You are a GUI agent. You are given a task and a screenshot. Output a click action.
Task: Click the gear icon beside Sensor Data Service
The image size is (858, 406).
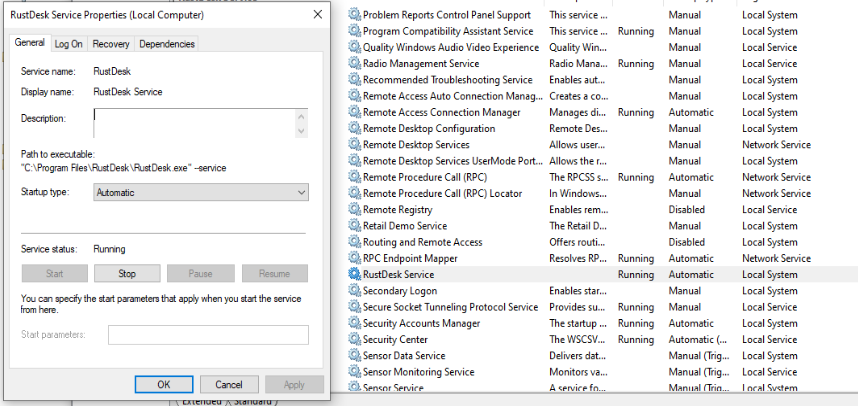click(355, 356)
